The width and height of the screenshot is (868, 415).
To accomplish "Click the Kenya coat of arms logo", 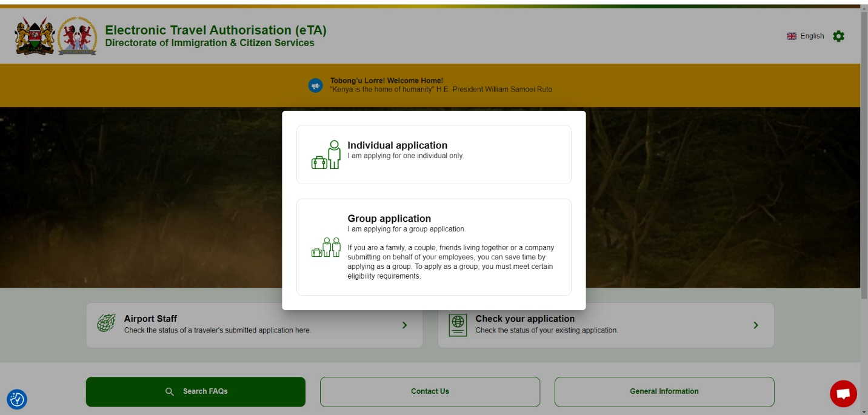I will [35, 36].
